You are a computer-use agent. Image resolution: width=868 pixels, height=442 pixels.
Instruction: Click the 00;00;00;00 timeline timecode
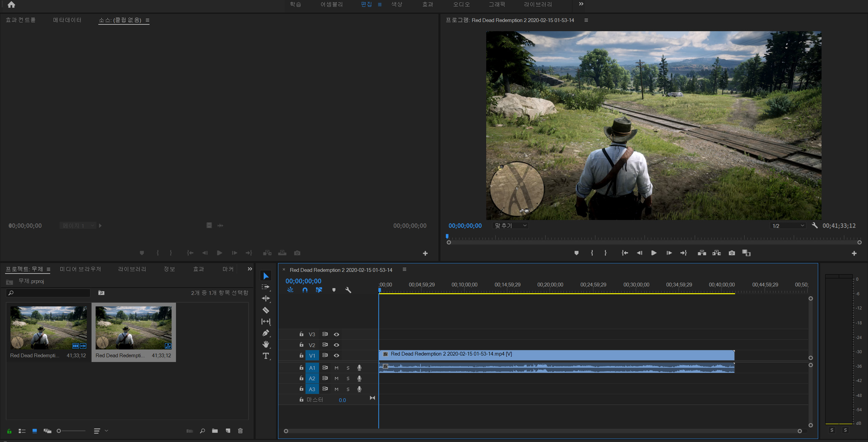pos(303,281)
